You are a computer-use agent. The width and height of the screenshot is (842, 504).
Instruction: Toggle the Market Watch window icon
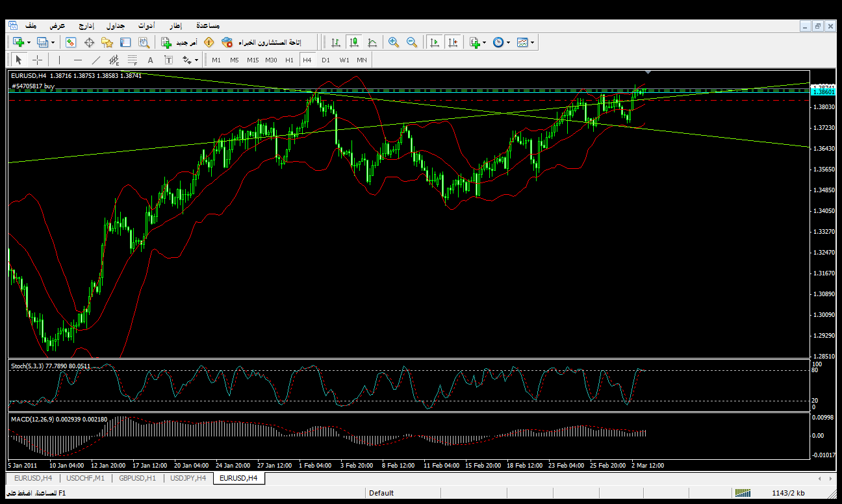71,42
